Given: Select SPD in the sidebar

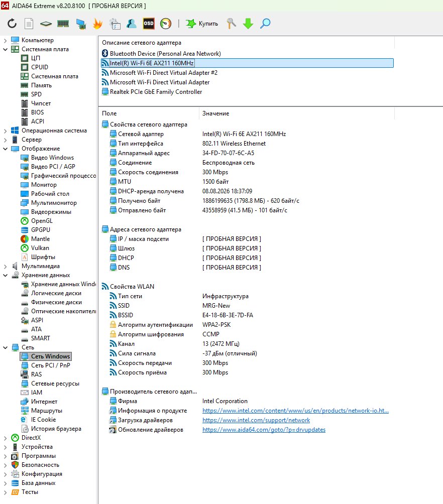Looking at the screenshot, I should [36, 94].
